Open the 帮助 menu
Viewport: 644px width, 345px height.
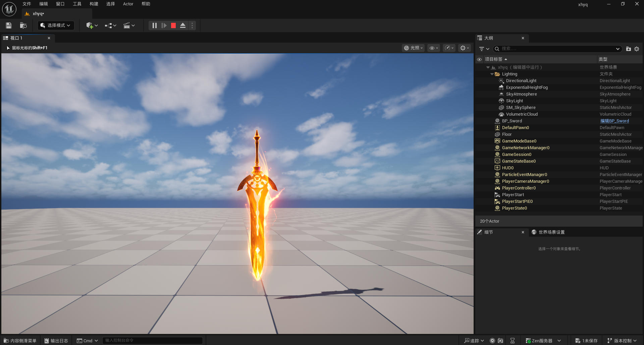coord(146,4)
